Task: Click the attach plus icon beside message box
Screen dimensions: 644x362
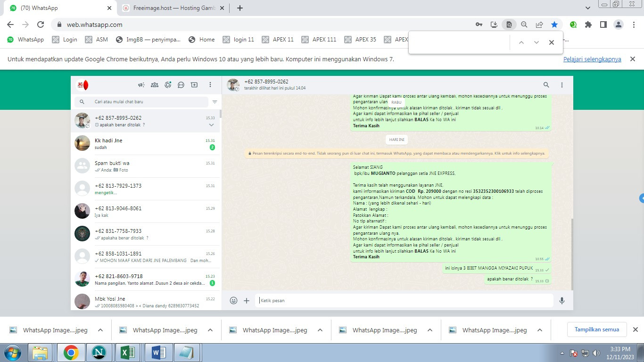Action: click(247, 300)
